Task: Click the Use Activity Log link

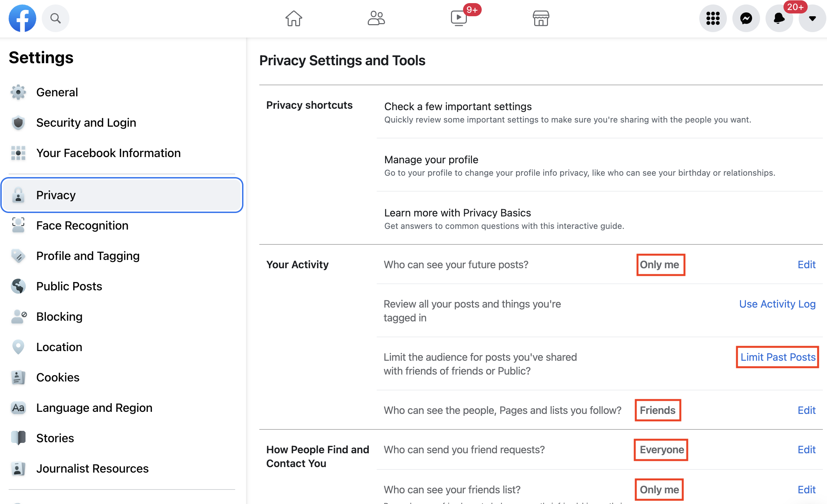Action: [777, 304]
